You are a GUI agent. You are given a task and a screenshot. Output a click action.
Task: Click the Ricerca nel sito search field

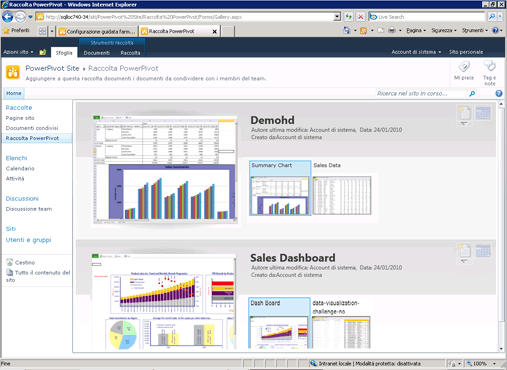[421, 94]
